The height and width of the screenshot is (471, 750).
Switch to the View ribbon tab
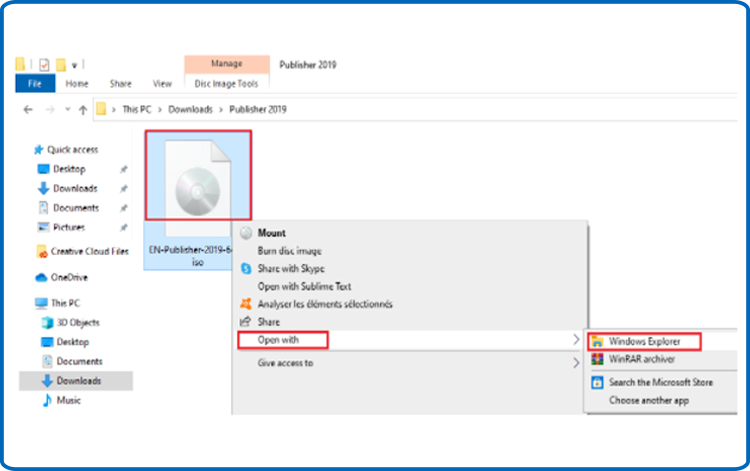pyautogui.click(x=162, y=84)
